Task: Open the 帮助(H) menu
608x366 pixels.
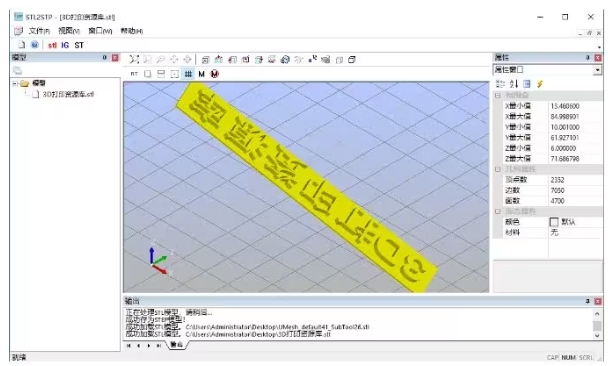Action: [132, 31]
